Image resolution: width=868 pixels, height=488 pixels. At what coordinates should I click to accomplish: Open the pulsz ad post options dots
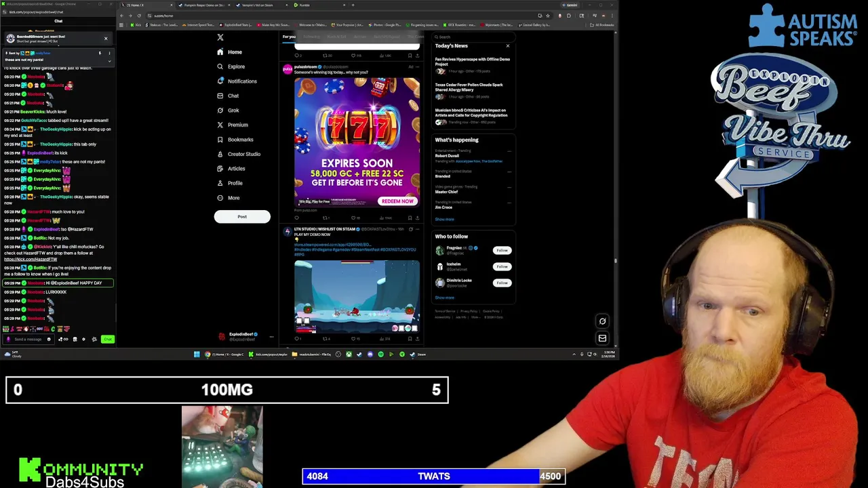pos(417,67)
